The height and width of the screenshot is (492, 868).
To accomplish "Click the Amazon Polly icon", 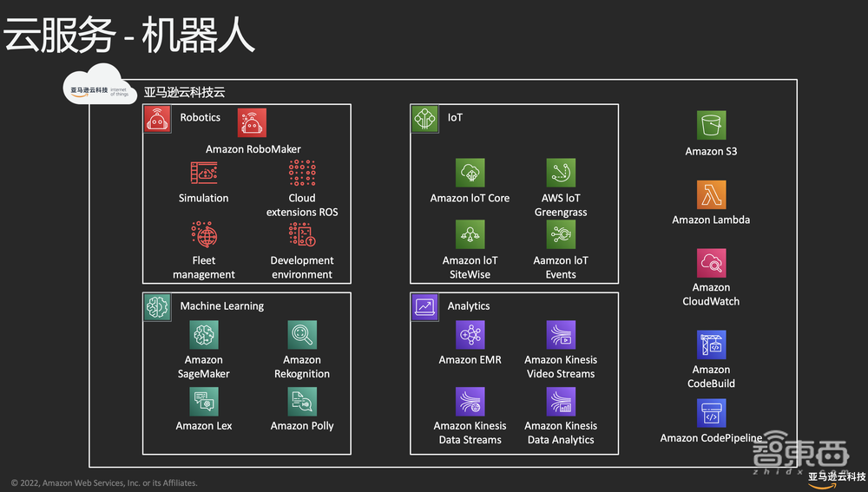I will 302,401.
